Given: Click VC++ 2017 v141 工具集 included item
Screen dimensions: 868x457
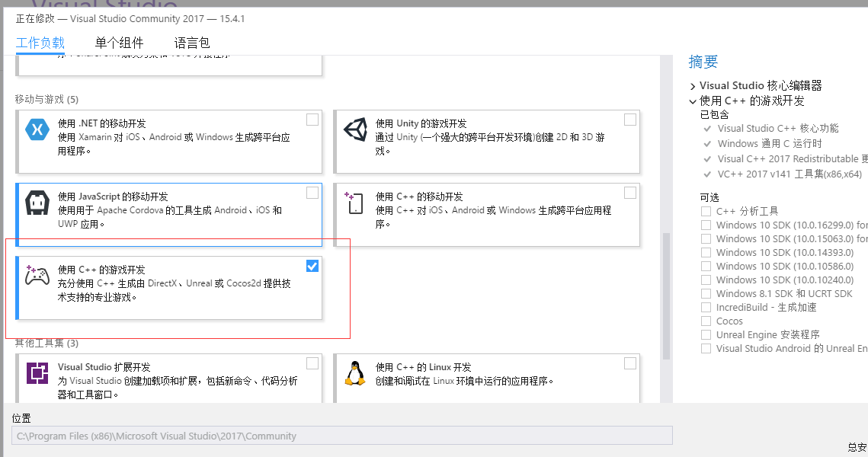Looking at the screenshot, I should pyautogui.click(x=790, y=174).
